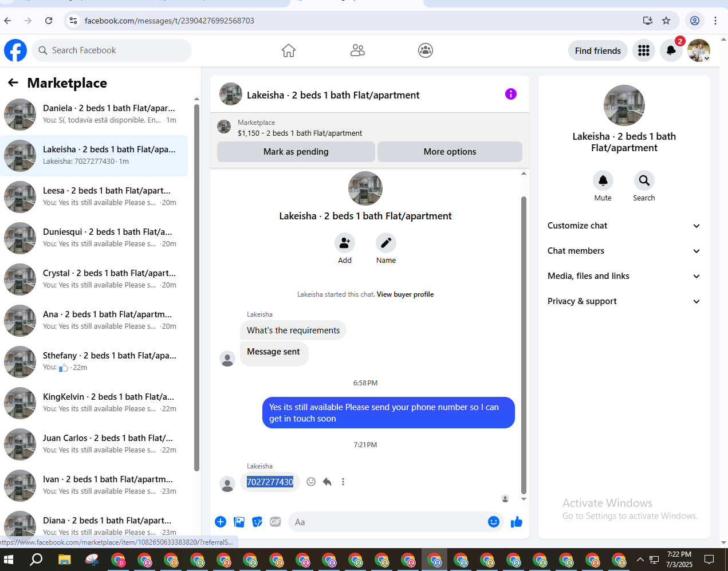Attach a file with the image icon

[239, 522]
